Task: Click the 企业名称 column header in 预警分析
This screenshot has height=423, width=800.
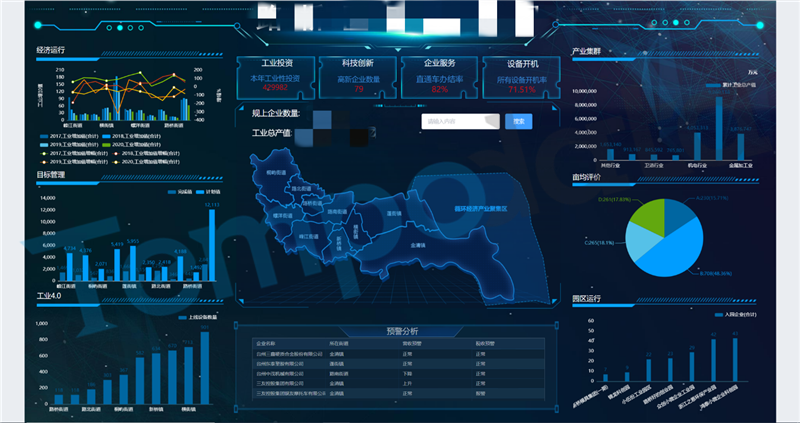Action: coord(266,342)
